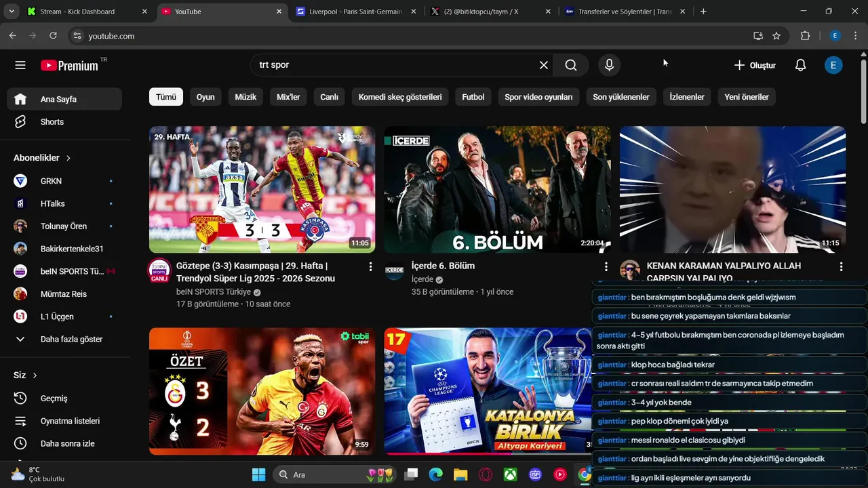Image resolution: width=868 pixels, height=488 pixels.
Task: Select Son yüklenenler filter chip
Action: click(x=621, y=97)
